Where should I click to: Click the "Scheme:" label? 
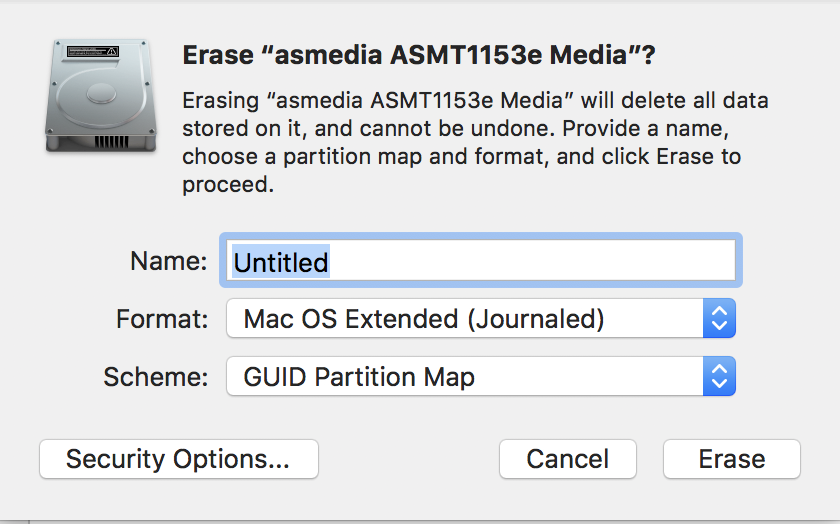pos(156,377)
